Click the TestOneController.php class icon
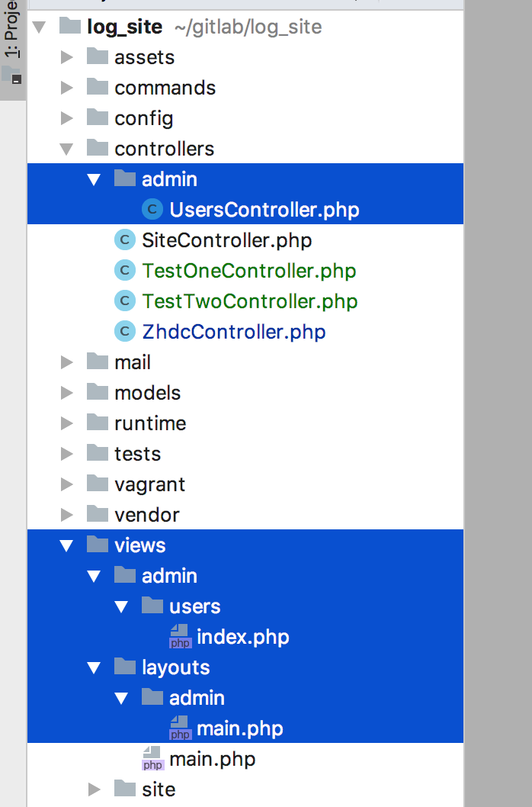Screen dimensions: 532x807 (x=124, y=271)
